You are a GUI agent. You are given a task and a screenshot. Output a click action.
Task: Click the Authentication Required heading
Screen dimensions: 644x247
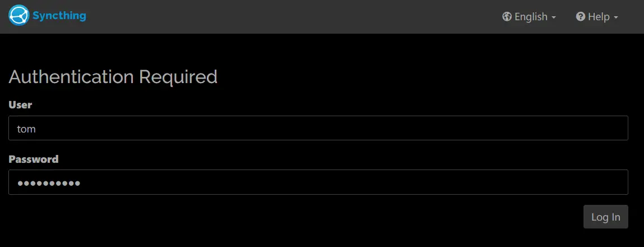pos(113,77)
